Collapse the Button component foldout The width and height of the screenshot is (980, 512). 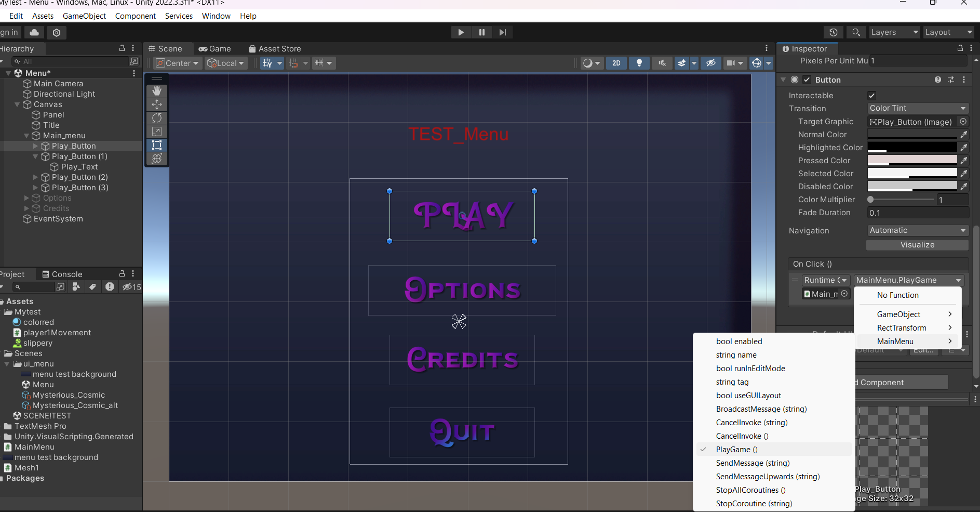pyautogui.click(x=783, y=80)
